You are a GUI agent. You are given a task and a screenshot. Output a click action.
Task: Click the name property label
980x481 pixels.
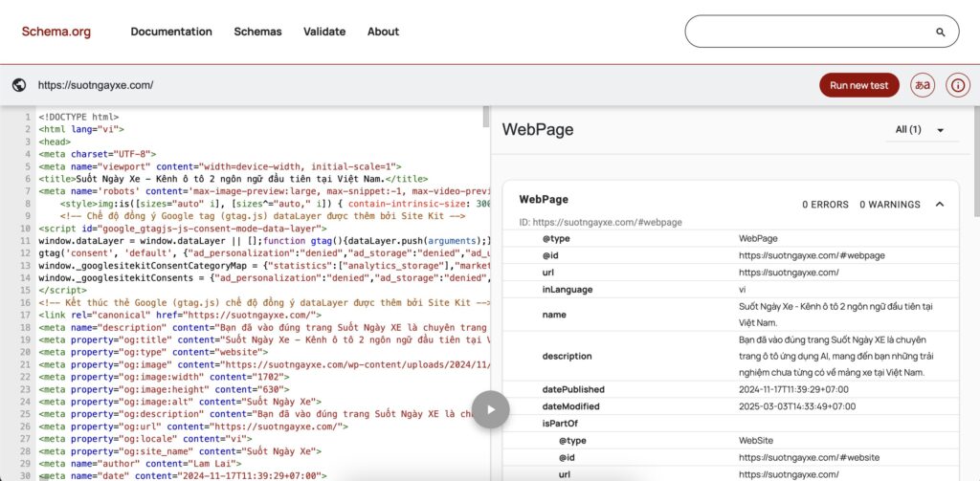554,315
